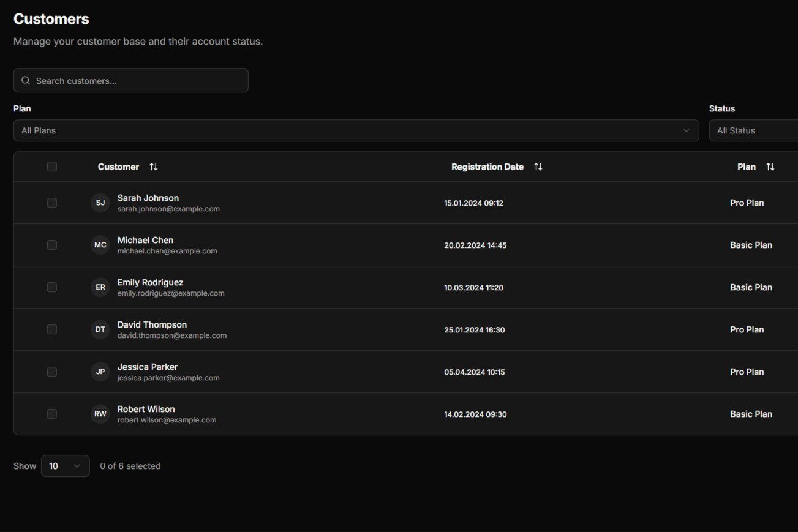The image size is (798, 532).
Task: Click the date 20.02.2024 14:45
Action: coord(475,245)
